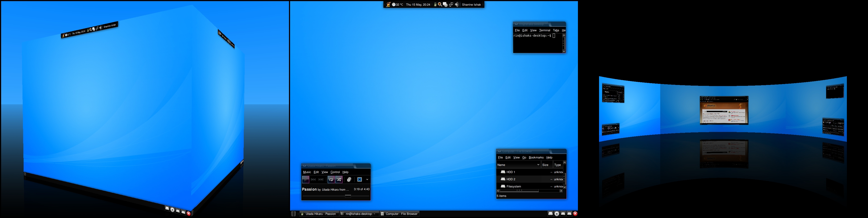Click Type column header in File Browser
Image resolution: width=868 pixels, height=218 pixels.
(558, 165)
